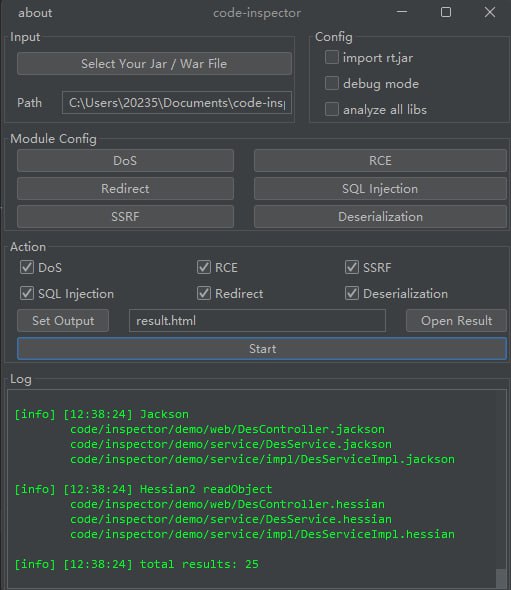Uncheck SSRF action checkbox
Viewport: 511px width, 590px height.
[352, 268]
